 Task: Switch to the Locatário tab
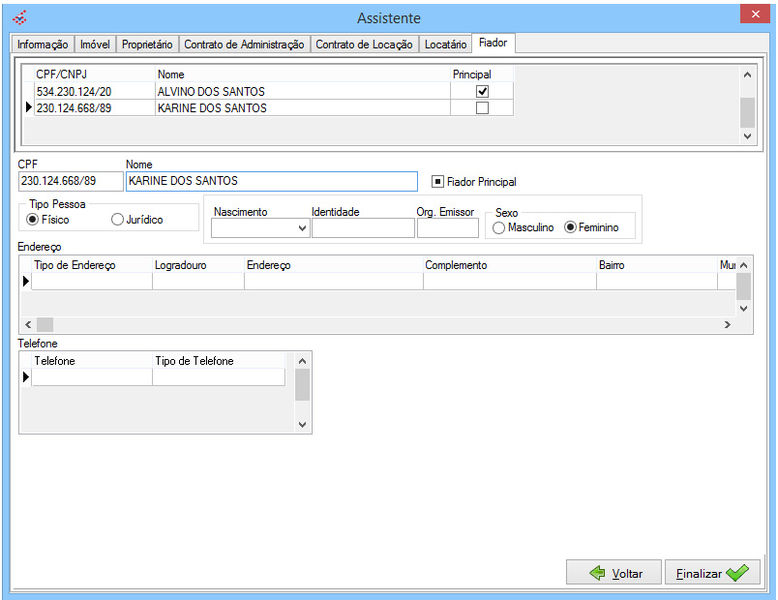point(445,44)
